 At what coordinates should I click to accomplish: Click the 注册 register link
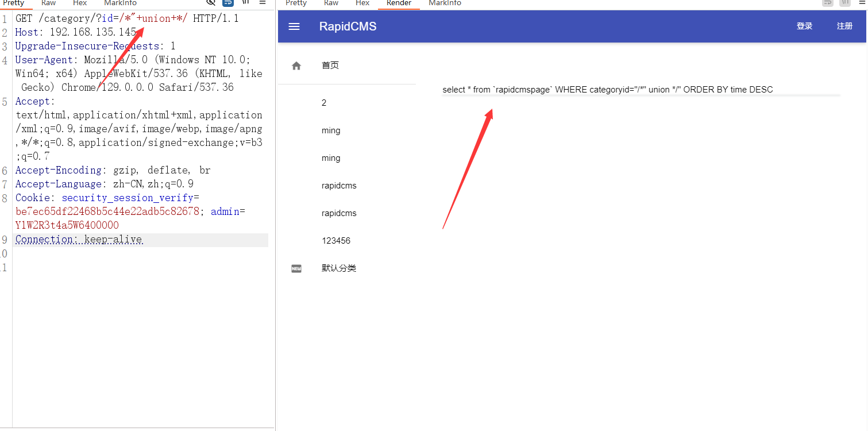(x=844, y=26)
